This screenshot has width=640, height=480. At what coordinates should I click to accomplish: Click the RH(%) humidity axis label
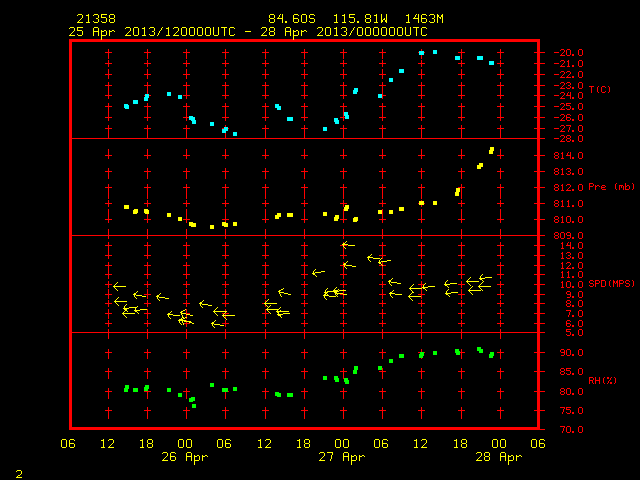602,380
